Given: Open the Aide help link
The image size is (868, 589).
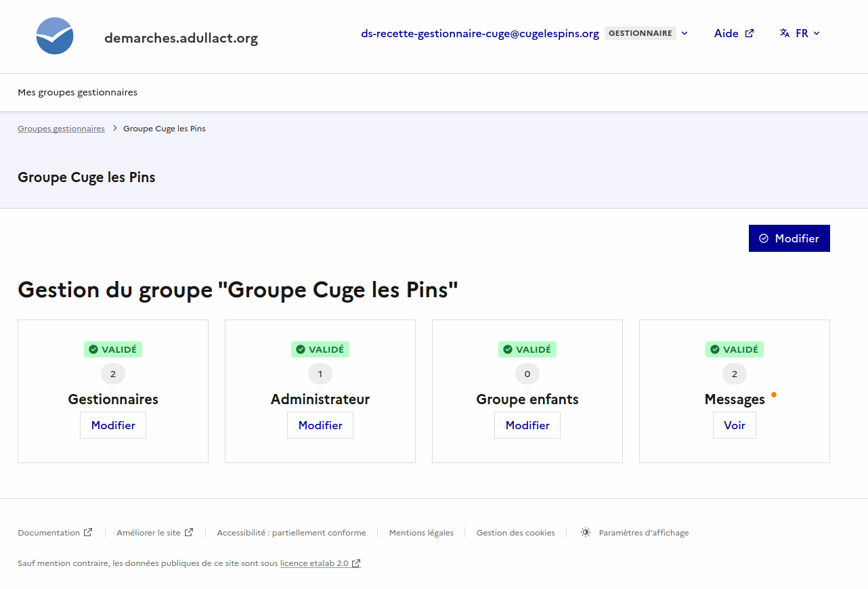Looking at the screenshot, I should click(x=734, y=33).
